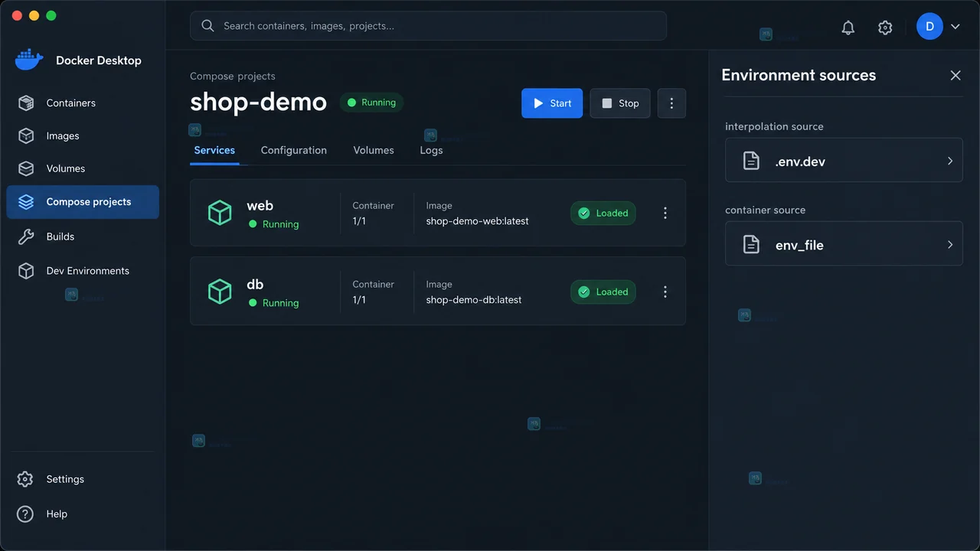Open Help in sidebar
Screen dimensions: 980x551
point(83,514)
